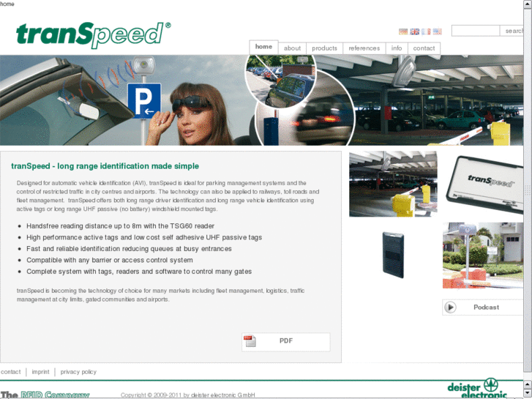Click the heading 'tranSpeed - long range identification made simple'
Image resolution: width=532 pixels, height=399 pixels.
(105, 166)
